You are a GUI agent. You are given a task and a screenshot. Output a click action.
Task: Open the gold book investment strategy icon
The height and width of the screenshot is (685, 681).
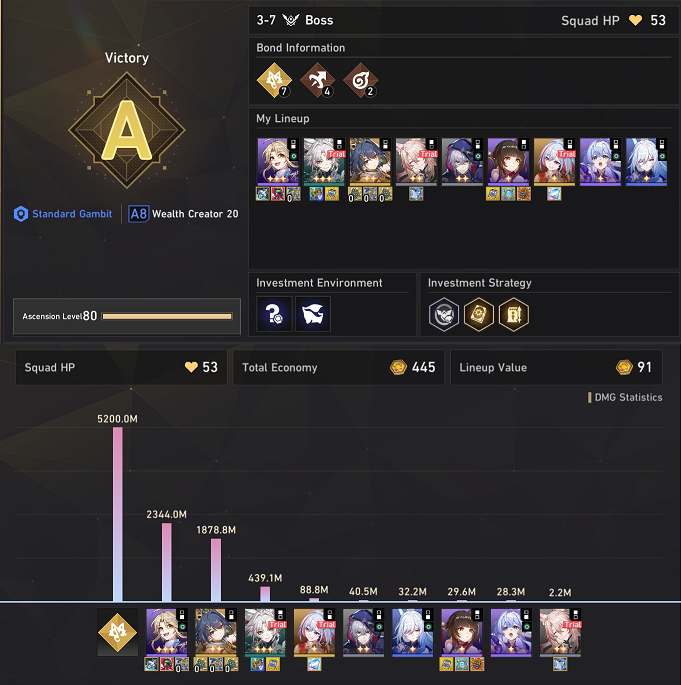479,314
